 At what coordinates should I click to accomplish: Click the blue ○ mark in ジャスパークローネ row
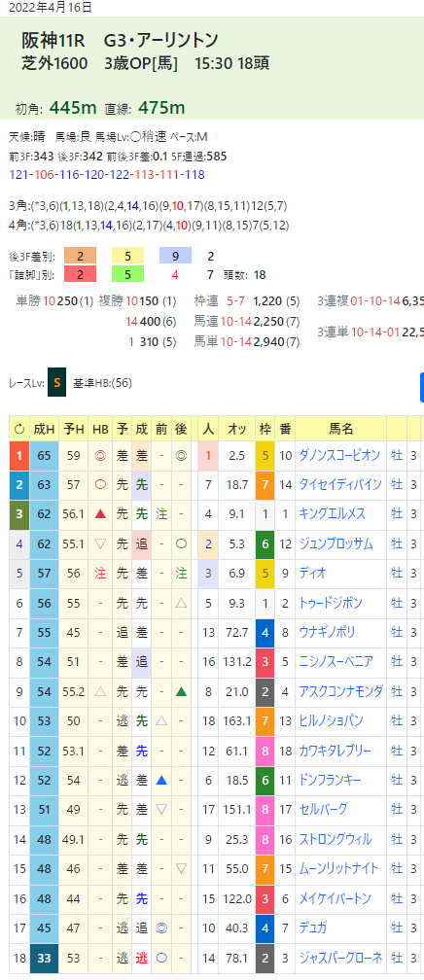[161, 957]
